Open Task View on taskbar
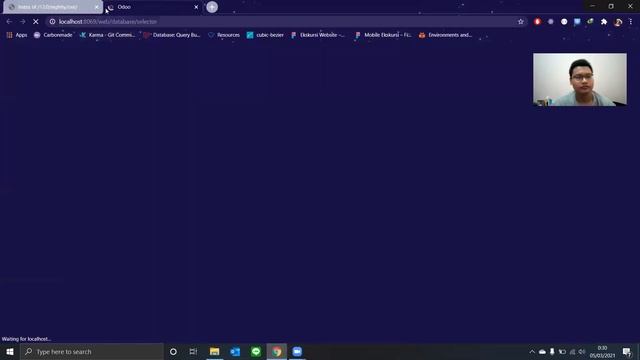 click(x=193, y=351)
